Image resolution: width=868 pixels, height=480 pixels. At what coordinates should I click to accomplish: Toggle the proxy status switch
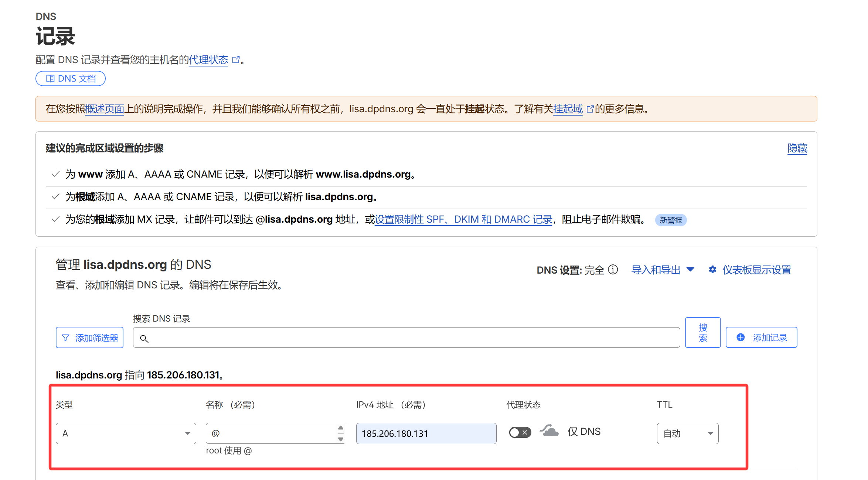pos(520,432)
